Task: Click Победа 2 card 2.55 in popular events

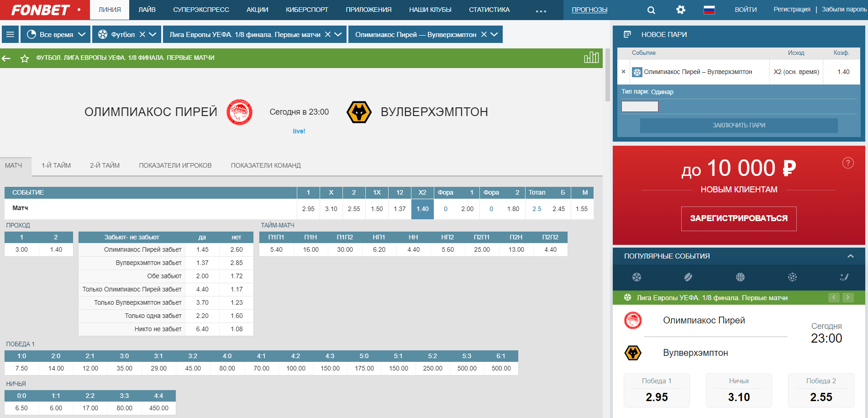Action: tap(821, 390)
